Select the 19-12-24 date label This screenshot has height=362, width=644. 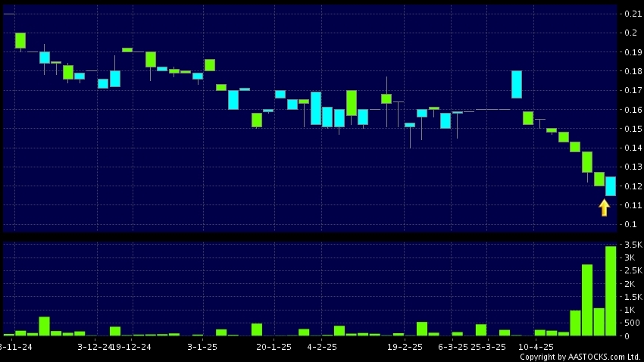pyautogui.click(x=132, y=347)
